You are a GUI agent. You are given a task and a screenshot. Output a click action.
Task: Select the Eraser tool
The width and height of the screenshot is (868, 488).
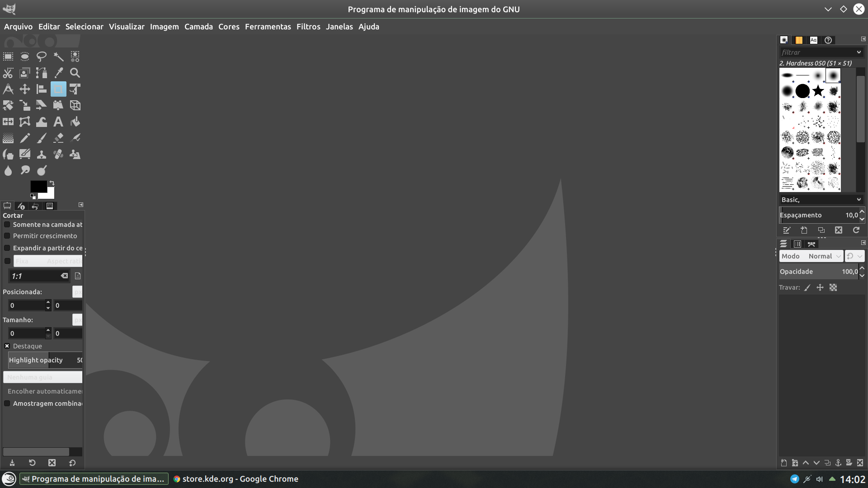click(58, 138)
